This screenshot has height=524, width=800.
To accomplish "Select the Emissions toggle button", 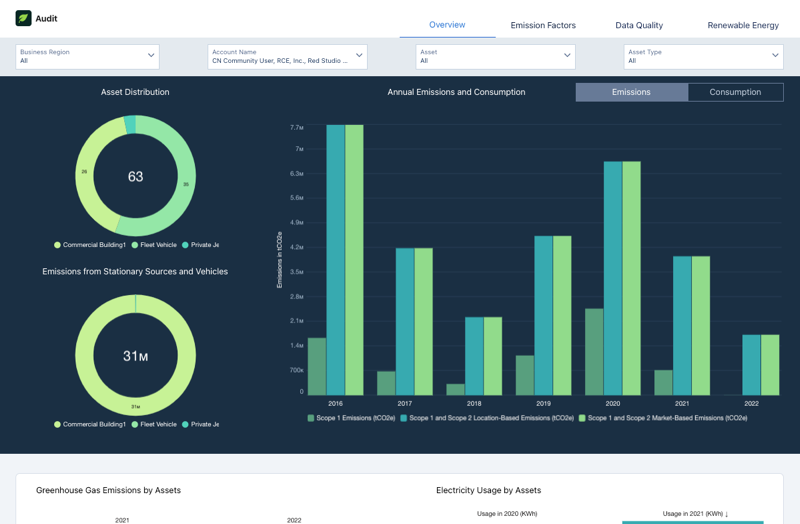I will [x=631, y=92].
